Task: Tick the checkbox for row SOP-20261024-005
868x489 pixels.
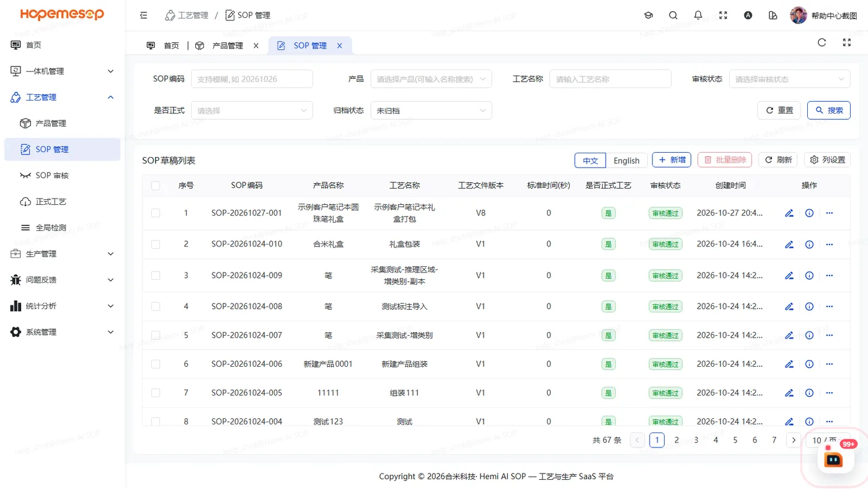Action: click(156, 393)
